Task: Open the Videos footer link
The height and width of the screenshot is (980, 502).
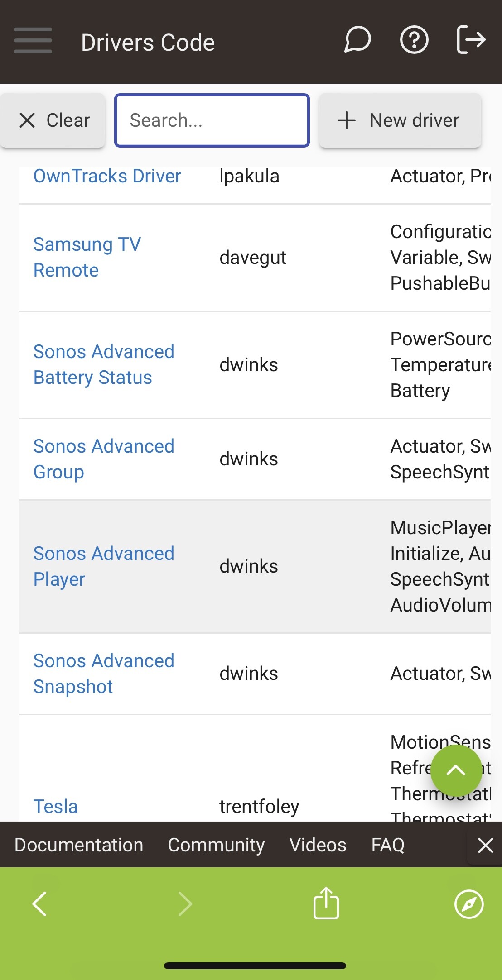Action: 318,845
